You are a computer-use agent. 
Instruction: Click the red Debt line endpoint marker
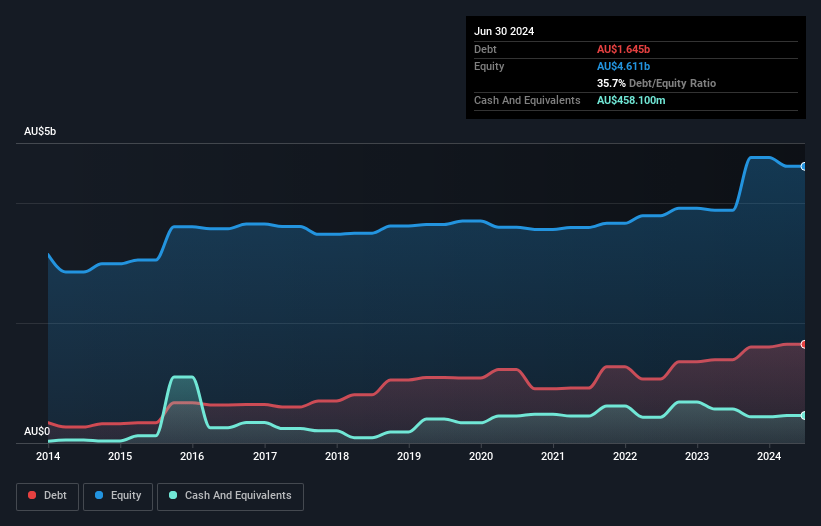pyautogui.click(x=803, y=344)
